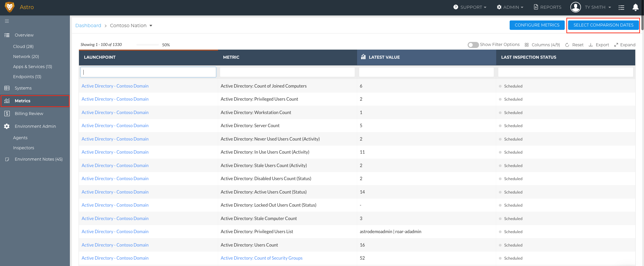Screen dimensions: 644x266
Task: Open Inspectors in sidebar
Action: tap(24, 148)
